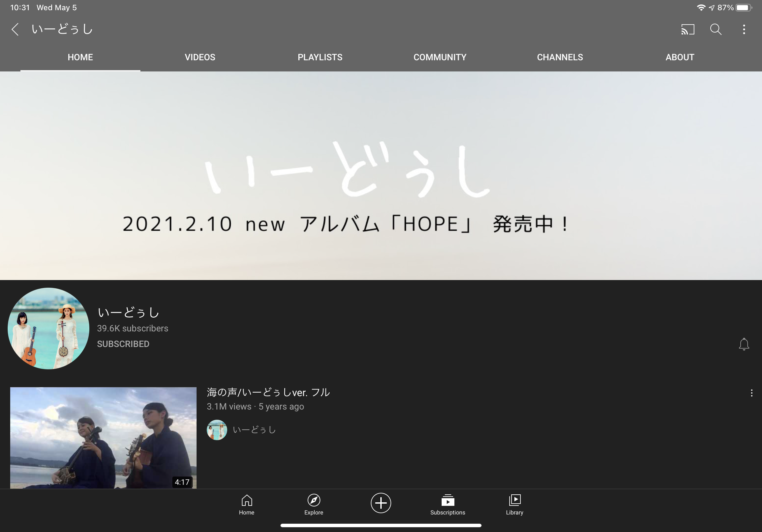Play the 海の声 video thumbnail
762x532 pixels.
coord(103,438)
